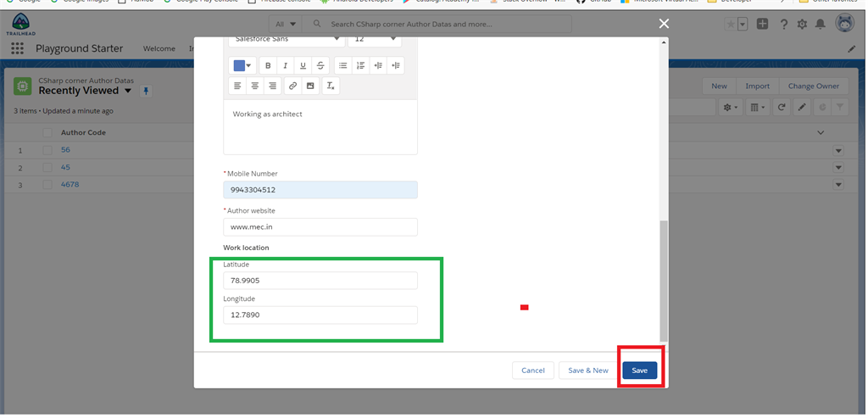The height and width of the screenshot is (418, 868).
Task: Open the favorites list dropdown arrow
Action: (x=743, y=24)
